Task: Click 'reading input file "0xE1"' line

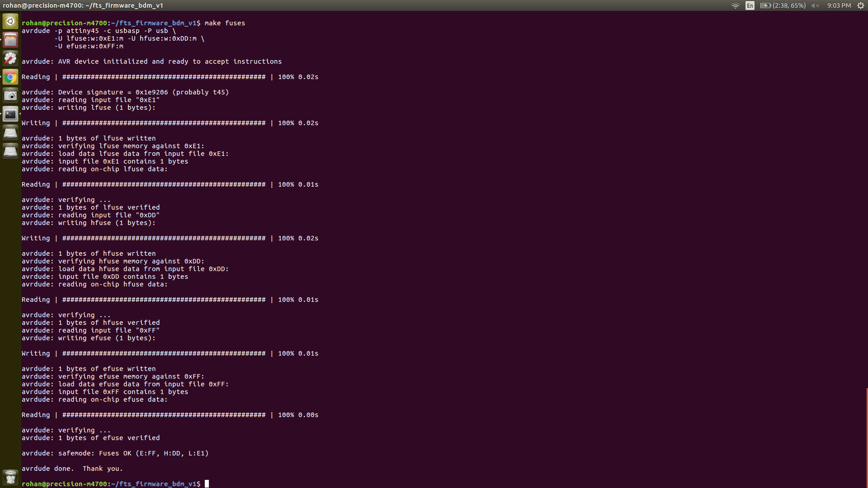Action: tap(90, 100)
